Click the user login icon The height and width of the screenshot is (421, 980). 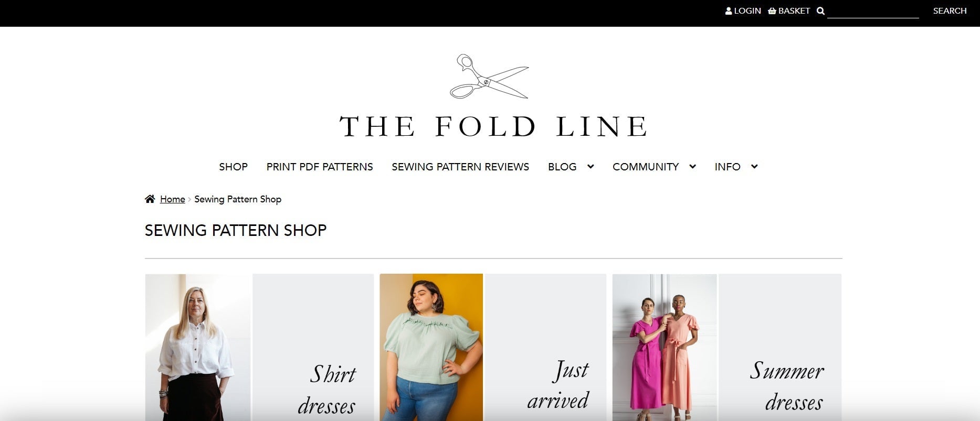729,11
